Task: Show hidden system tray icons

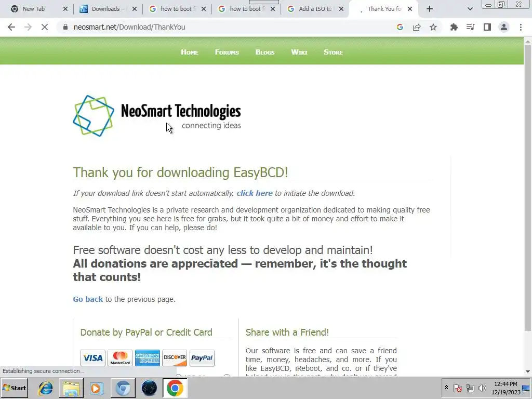Action: tap(446, 388)
